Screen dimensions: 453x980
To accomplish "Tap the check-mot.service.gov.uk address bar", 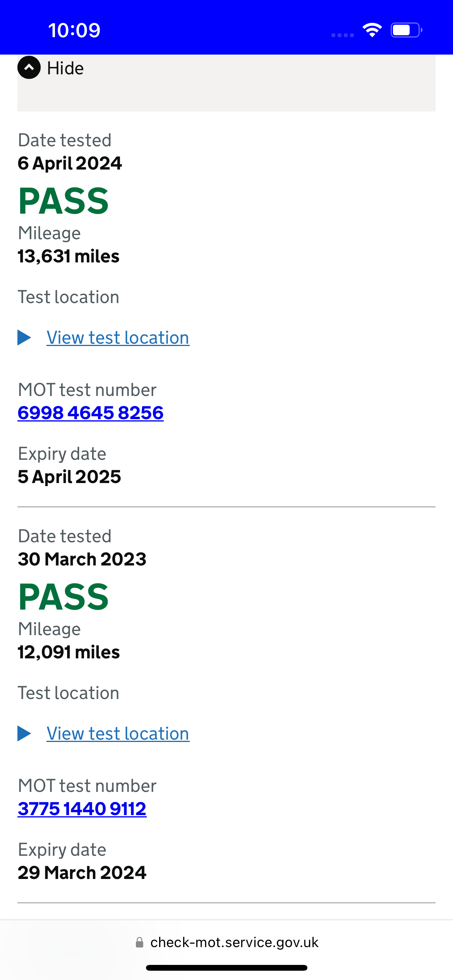I will (x=226, y=942).
